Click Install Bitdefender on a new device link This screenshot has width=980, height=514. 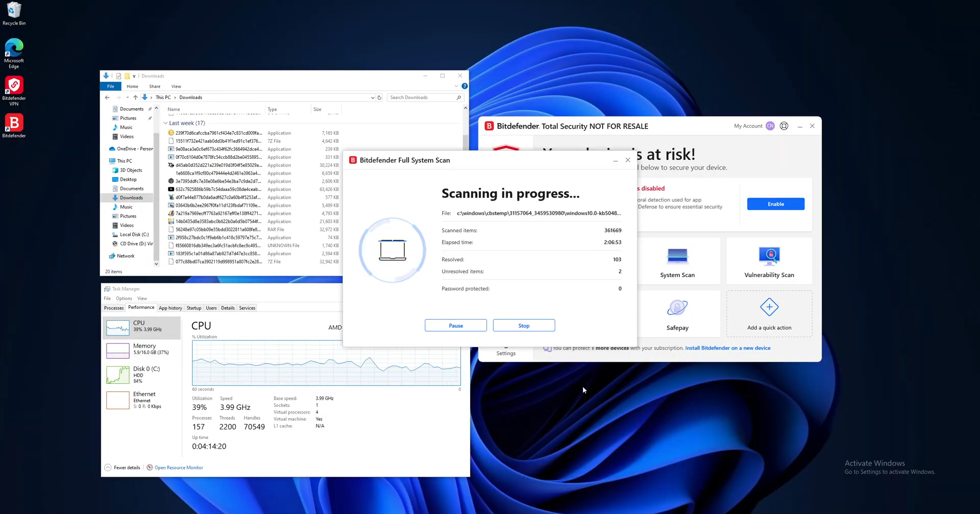pos(728,348)
